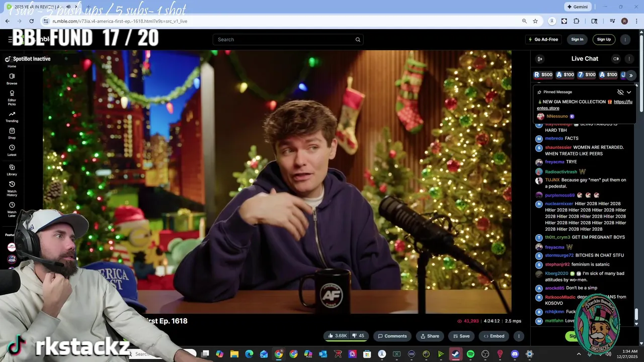The image size is (644, 362).
Task: Click username nuclearnixxer in chat
Action: [559, 204]
